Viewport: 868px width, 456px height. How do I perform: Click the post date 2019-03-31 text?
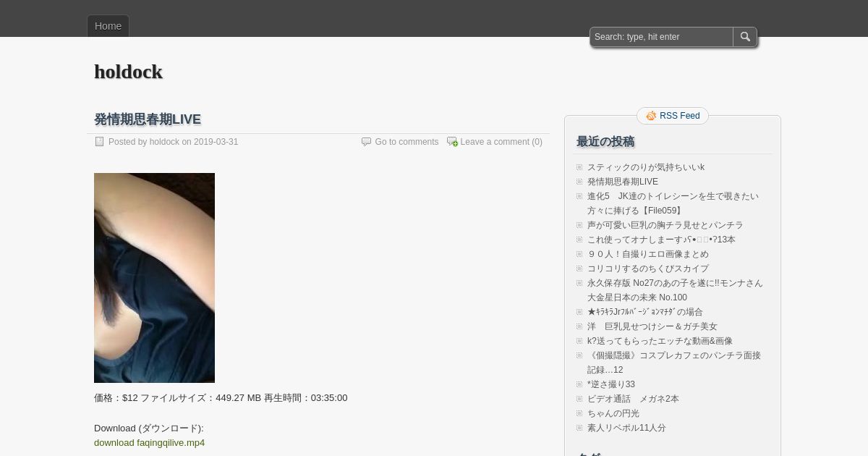pyautogui.click(x=216, y=142)
